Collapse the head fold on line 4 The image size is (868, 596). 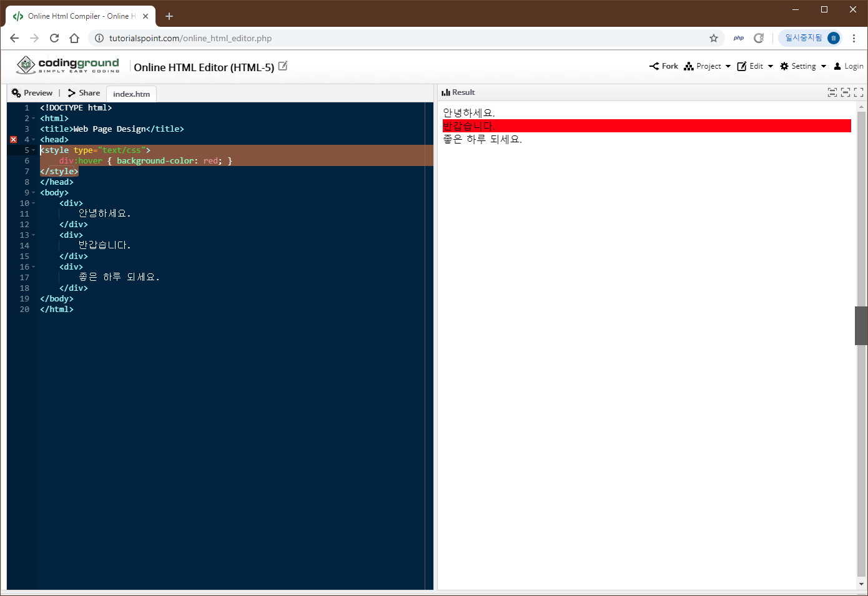[34, 140]
